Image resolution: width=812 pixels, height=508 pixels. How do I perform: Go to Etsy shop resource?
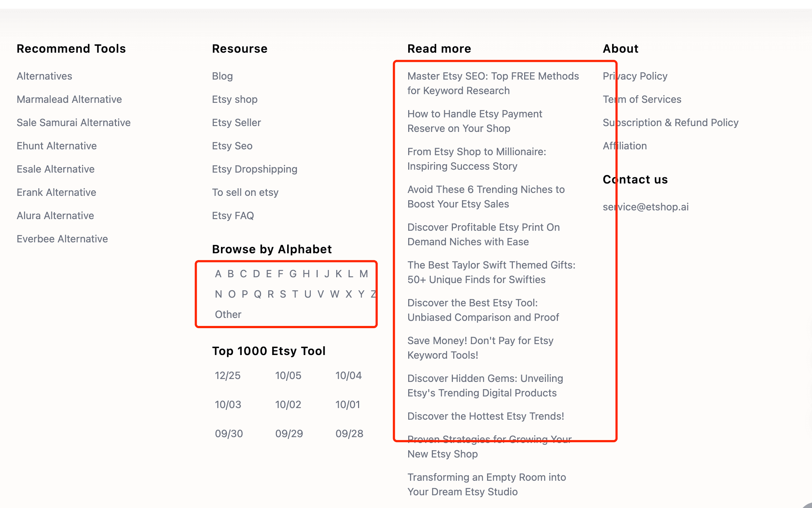(235, 99)
